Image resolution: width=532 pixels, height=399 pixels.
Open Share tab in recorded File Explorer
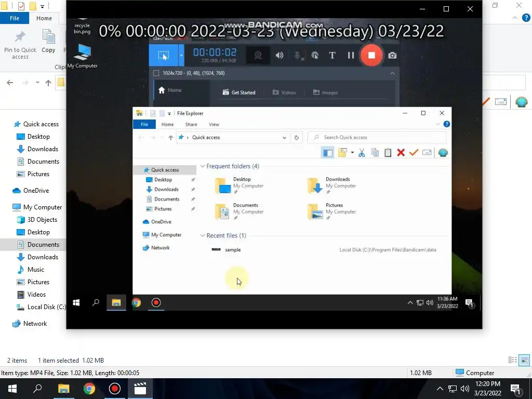191,125
